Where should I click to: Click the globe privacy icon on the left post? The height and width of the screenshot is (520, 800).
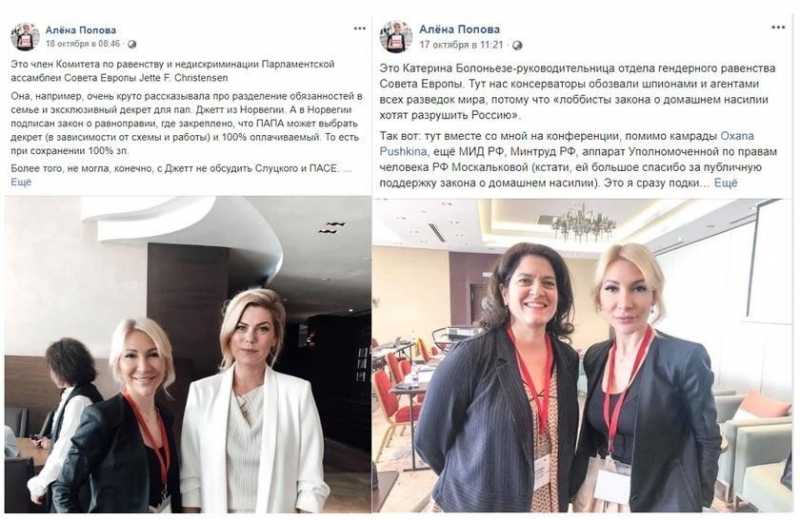(132, 44)
